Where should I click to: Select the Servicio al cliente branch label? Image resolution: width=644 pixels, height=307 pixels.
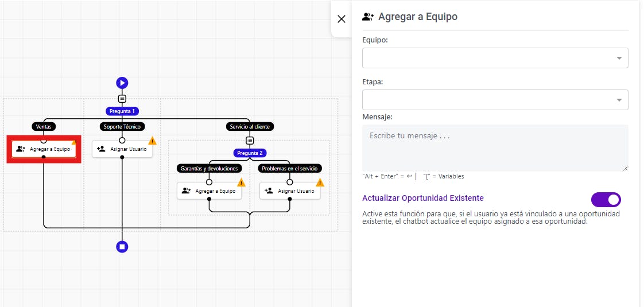tap(250, 127)
